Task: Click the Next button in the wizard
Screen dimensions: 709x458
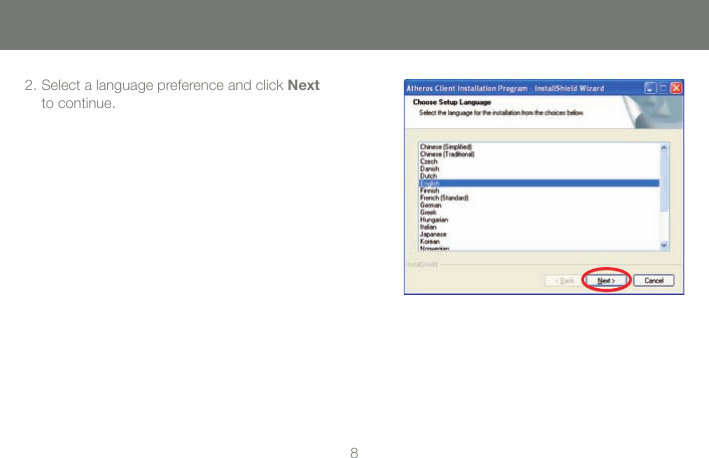Action: 606,280
